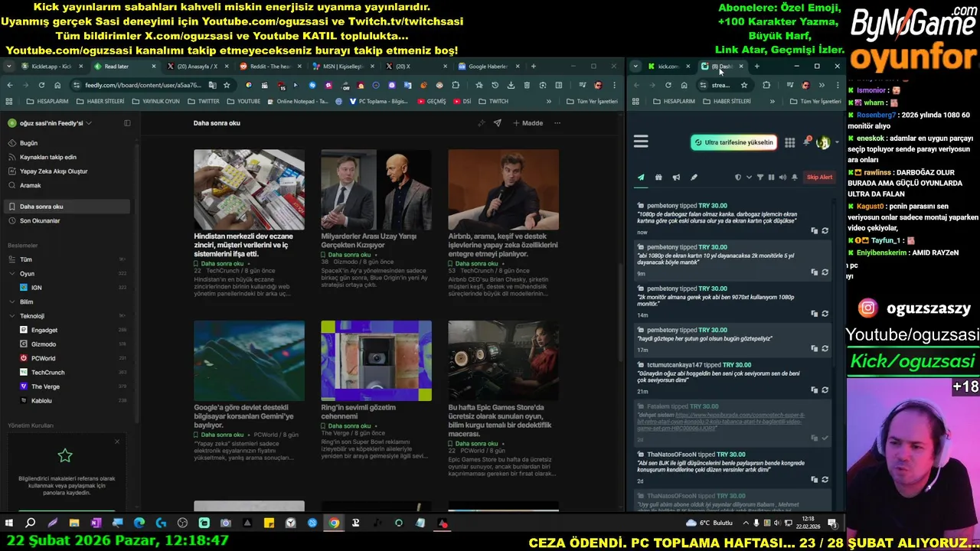Pause the alert queue in Streamlabs

(771, 178)
